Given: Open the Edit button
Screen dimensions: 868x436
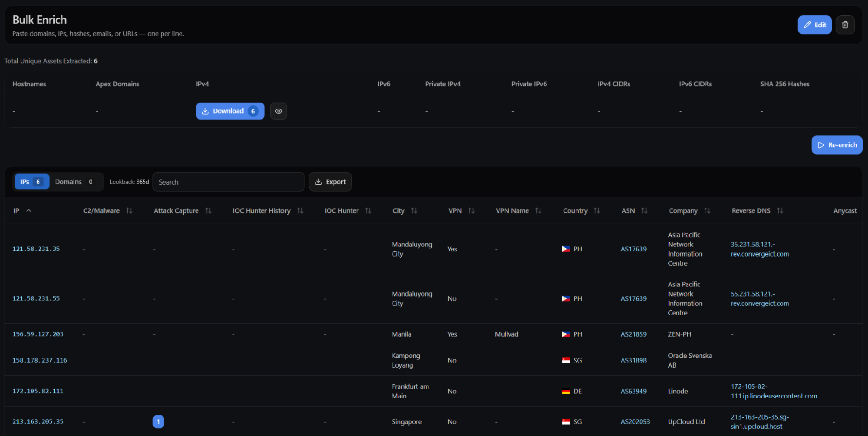Looking at the screenshot, I should [815, 25].
